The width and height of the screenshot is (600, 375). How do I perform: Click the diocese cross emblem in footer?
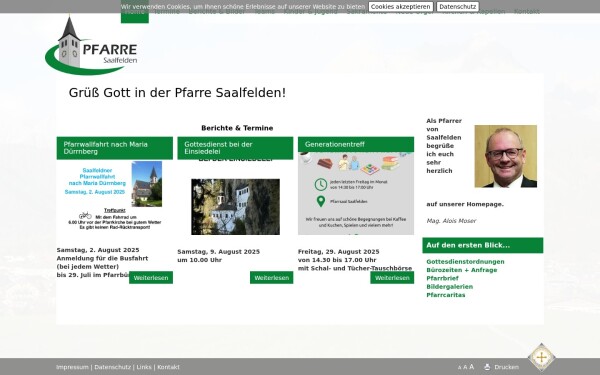541,357
